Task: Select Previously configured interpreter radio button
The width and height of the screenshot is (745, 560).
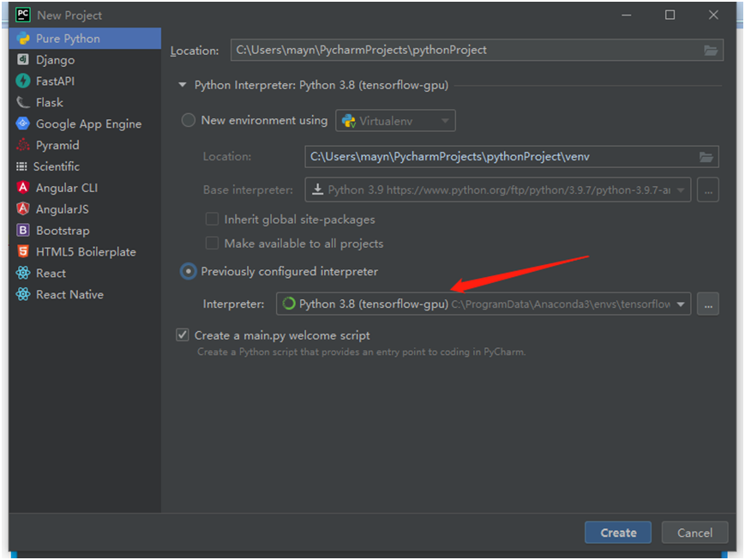Action: click(x=189, y=272)
